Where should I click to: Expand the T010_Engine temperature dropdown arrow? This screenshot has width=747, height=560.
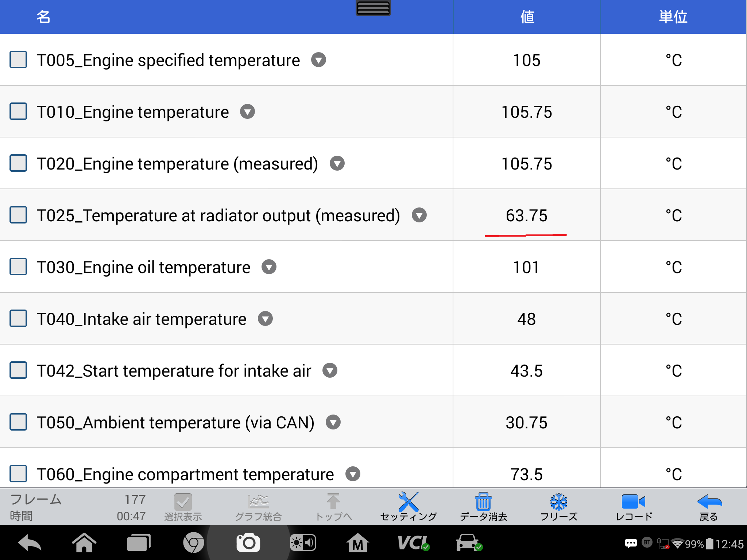pos(247,112)
